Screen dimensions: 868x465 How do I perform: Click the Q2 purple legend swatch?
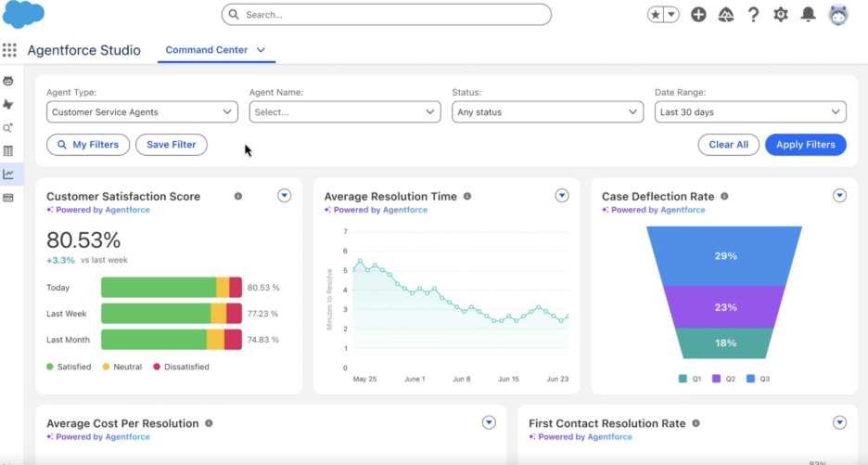click(716, 379)
